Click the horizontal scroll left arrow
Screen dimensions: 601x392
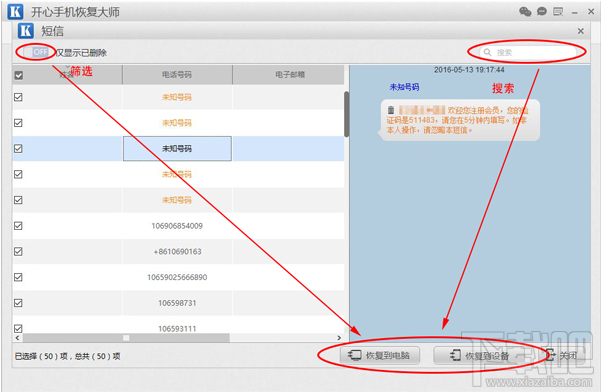[x=17, y=338]
